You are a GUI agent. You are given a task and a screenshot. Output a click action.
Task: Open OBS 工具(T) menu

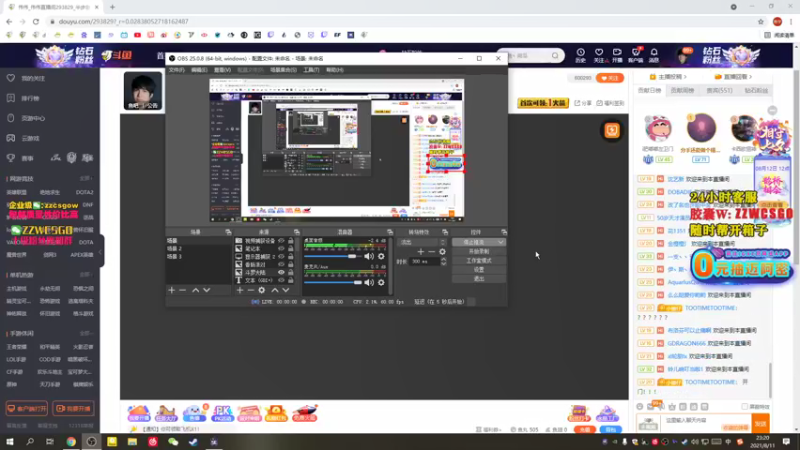pyautogui.click(x=311, y=70)
